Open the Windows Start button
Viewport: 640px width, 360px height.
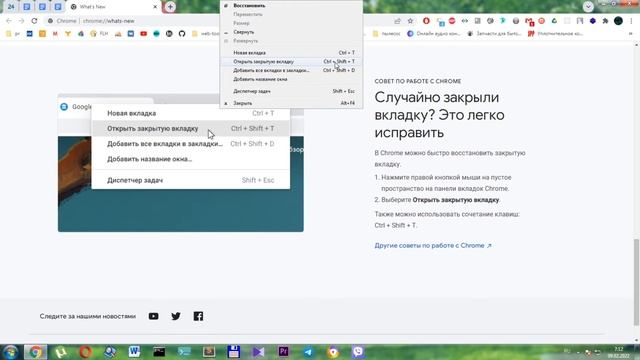click(11, 352)
